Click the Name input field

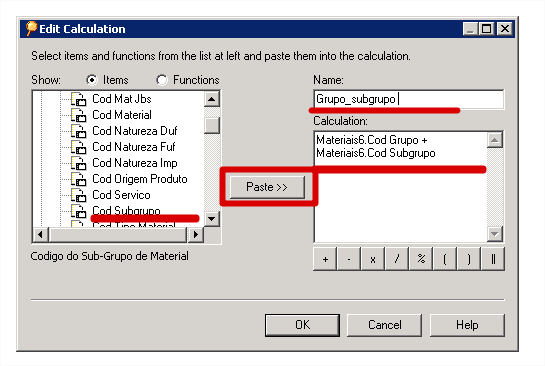tap(409, 99)
